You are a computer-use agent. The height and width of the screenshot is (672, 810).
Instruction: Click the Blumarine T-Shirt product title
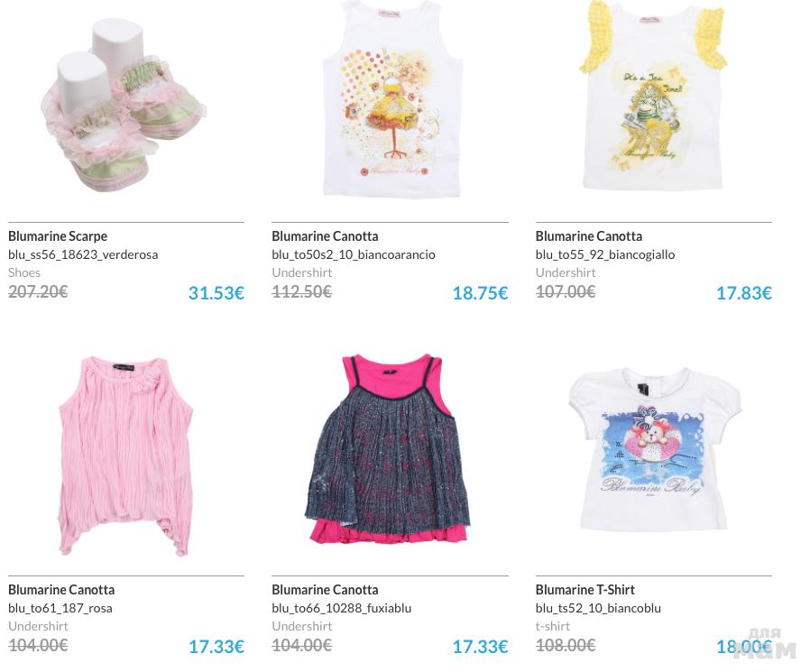pyautogui.click(x=585, y=590)
